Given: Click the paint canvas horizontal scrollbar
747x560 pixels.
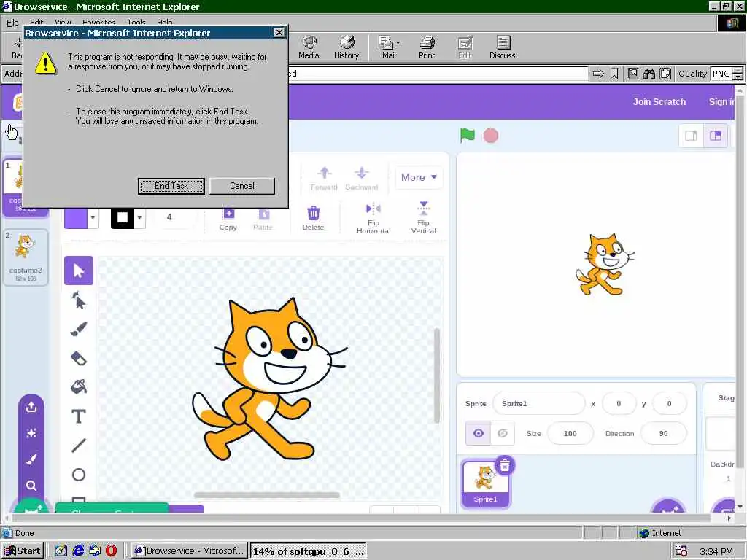Looking at the screenshot, I should (x=267, y=495).
